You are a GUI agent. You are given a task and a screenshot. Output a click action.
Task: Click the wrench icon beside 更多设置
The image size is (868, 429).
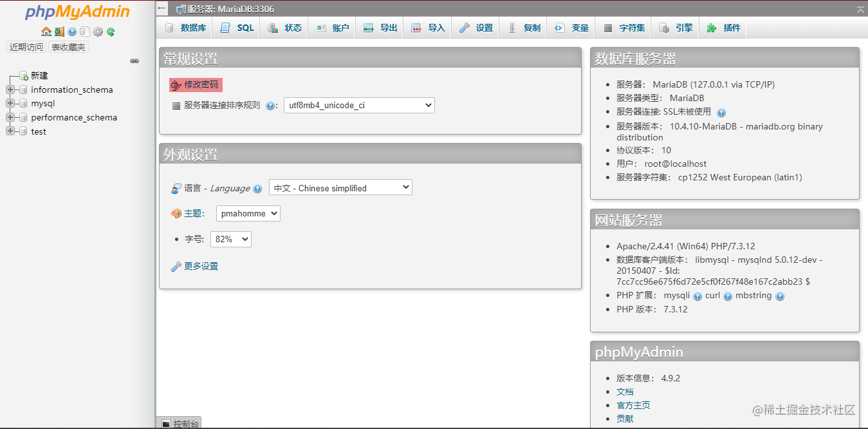[x=176, y=267]
